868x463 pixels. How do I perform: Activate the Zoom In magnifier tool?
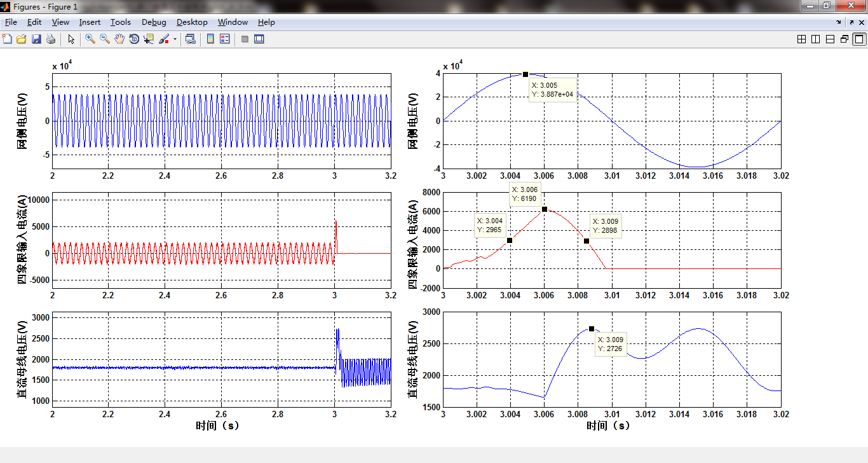[90, 39]
